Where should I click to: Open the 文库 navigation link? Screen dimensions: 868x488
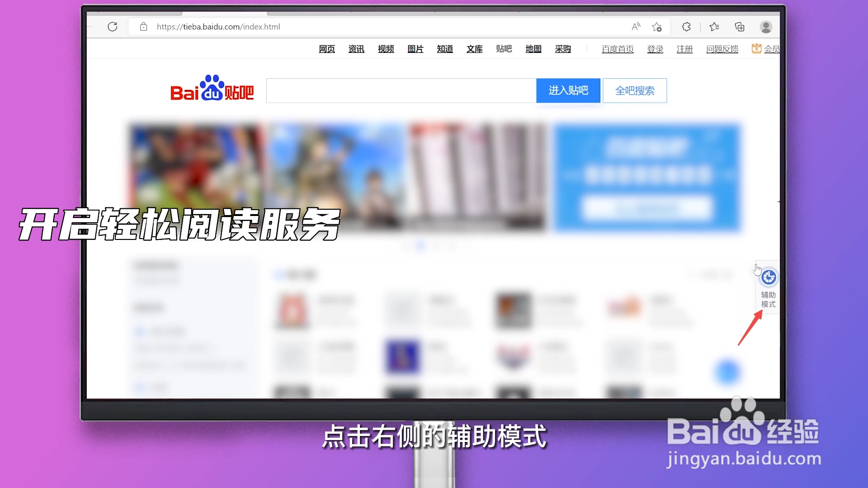click(474, 49)
